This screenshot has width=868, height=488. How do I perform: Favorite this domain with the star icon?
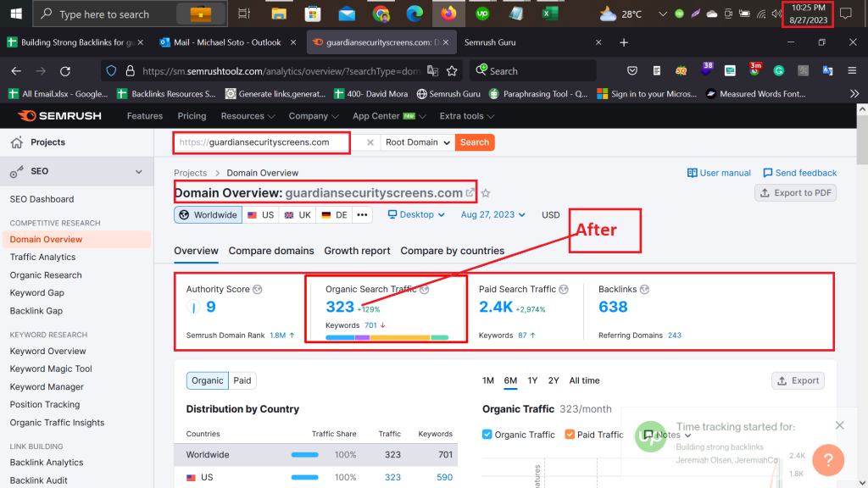[486, 193]
